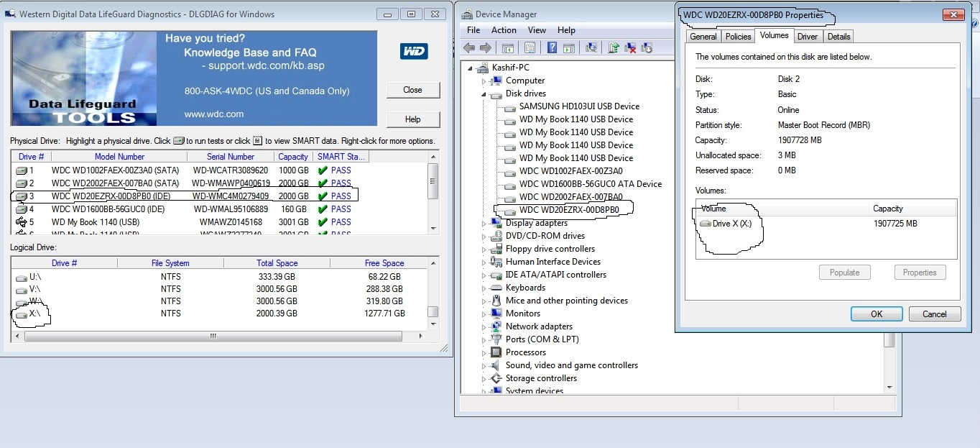Click the drive icon of SAMSUNG HD103UI USB Device
The image size is (980, 448).
[509, 106]
